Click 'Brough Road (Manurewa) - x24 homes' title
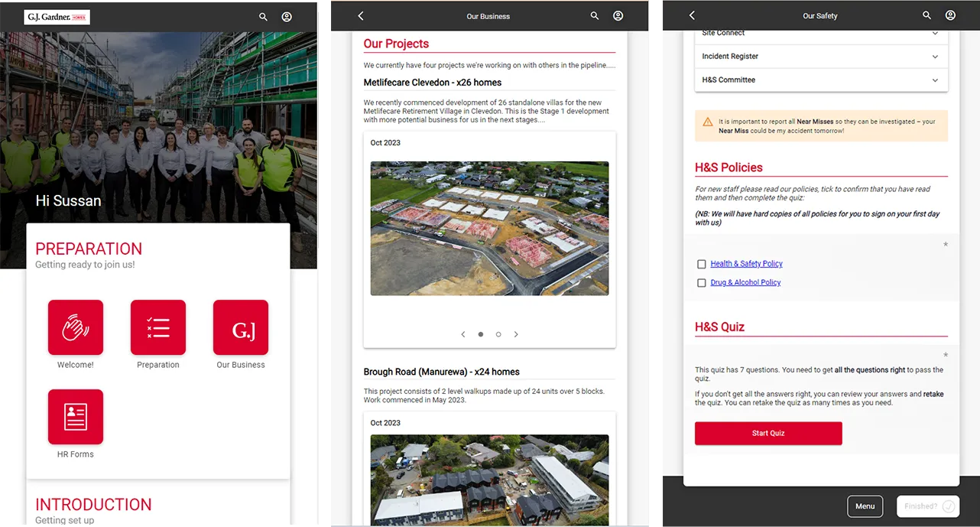Viewport: 980px width, 527px height. click(441, 372)
